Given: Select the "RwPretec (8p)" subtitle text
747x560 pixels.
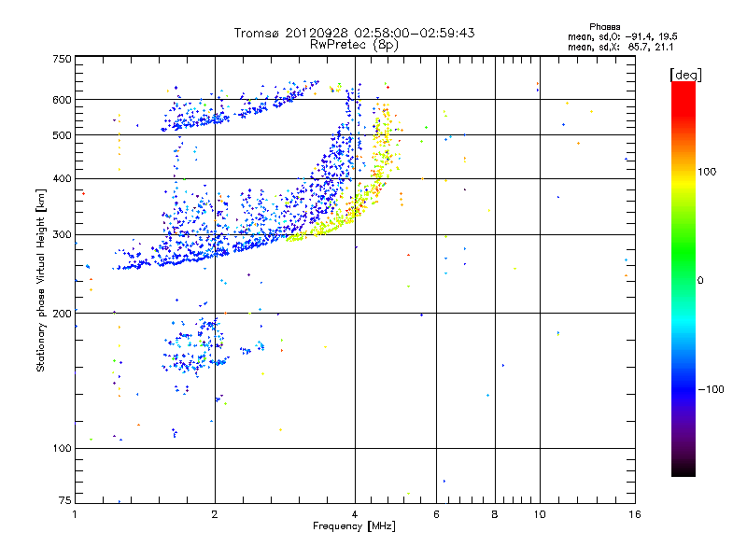Looking at the screenshot, I should pos(354,45).
